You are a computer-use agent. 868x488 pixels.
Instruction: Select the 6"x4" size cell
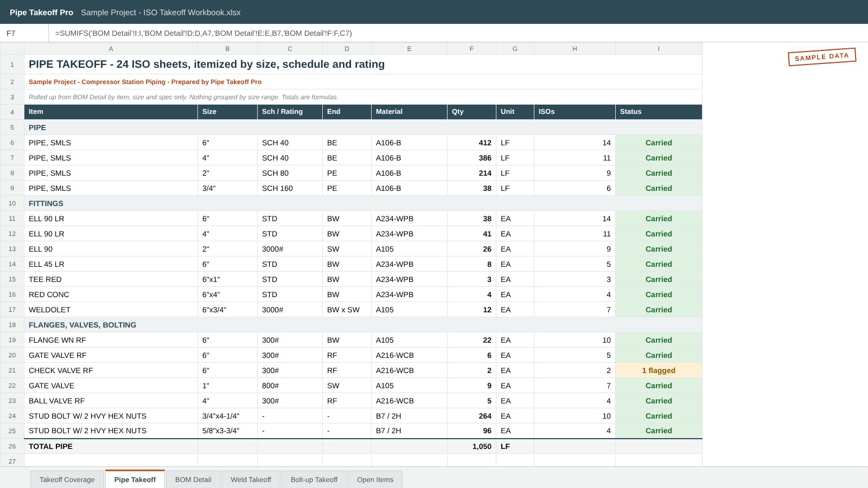click(x=228, y=294)
